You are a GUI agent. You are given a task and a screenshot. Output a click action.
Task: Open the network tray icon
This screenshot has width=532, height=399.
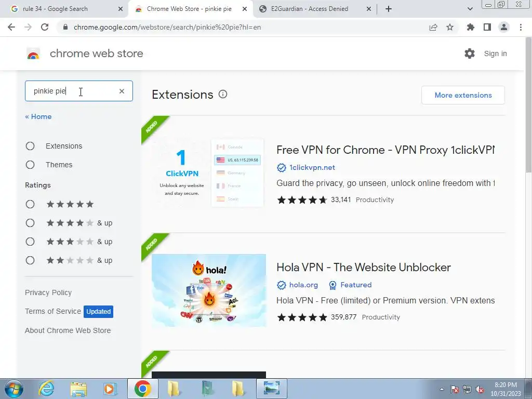pos(467,390)
